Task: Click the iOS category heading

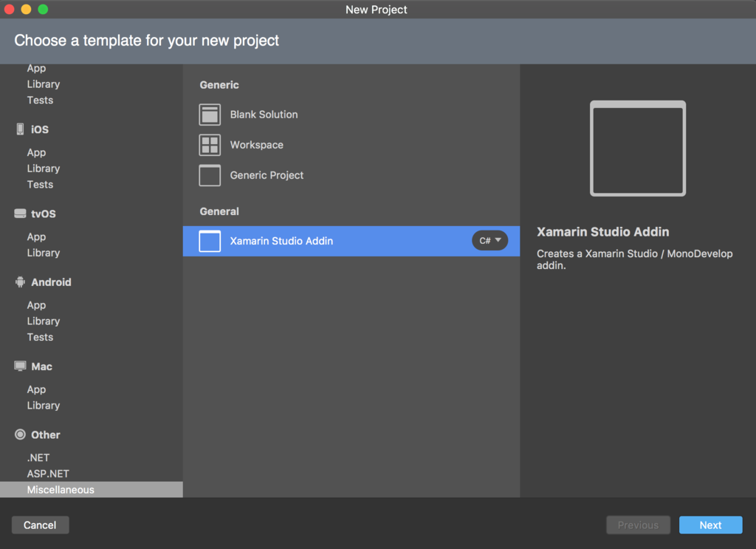Action: pyautogui.click(x=40, y=129)
